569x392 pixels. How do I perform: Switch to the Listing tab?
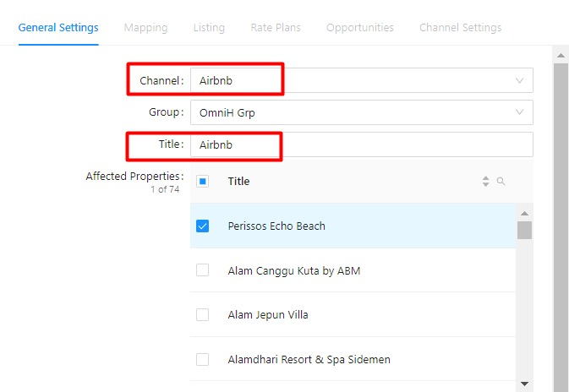[x=209, y=28]
